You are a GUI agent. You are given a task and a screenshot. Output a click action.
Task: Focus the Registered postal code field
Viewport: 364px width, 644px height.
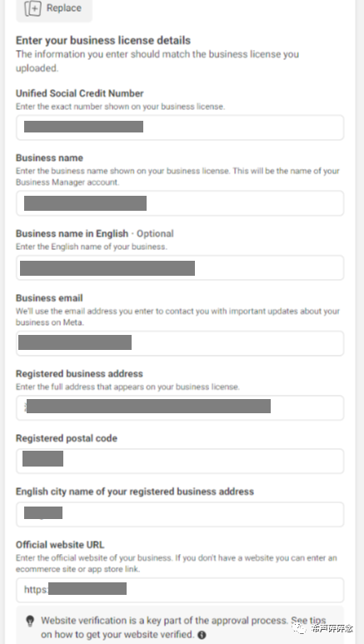(180, 461)
